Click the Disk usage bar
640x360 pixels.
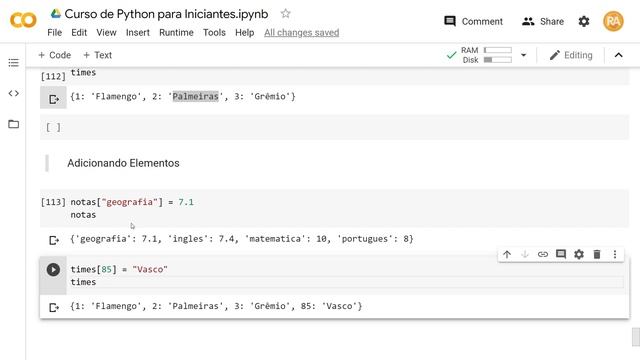click(498, 60)
